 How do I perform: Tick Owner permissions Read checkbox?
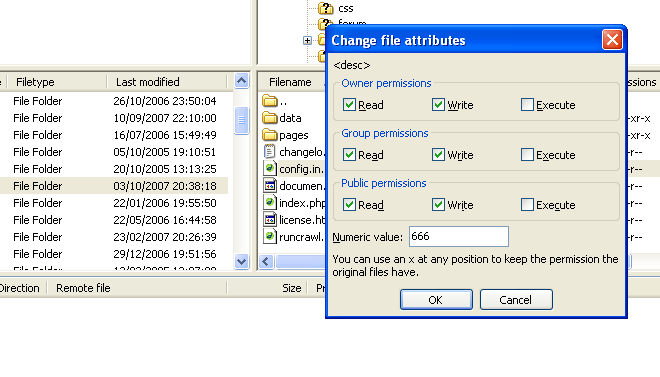coord(349,105)
